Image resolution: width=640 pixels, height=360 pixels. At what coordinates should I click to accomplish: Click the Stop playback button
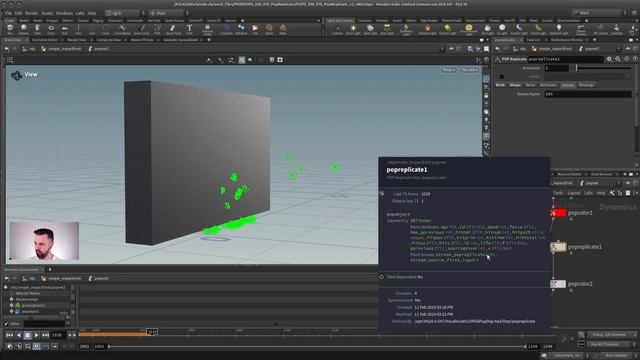[x=27, y=335]
